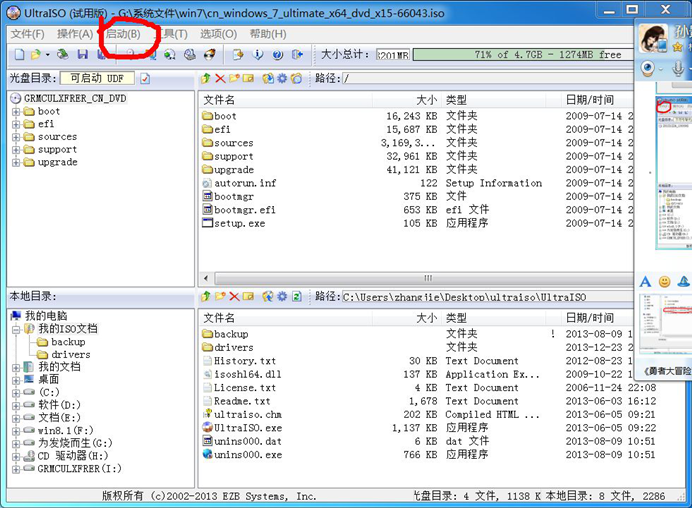Sort disc files by 文件名 column header
This screenshot has width=692, height=508.
point(286,100)
